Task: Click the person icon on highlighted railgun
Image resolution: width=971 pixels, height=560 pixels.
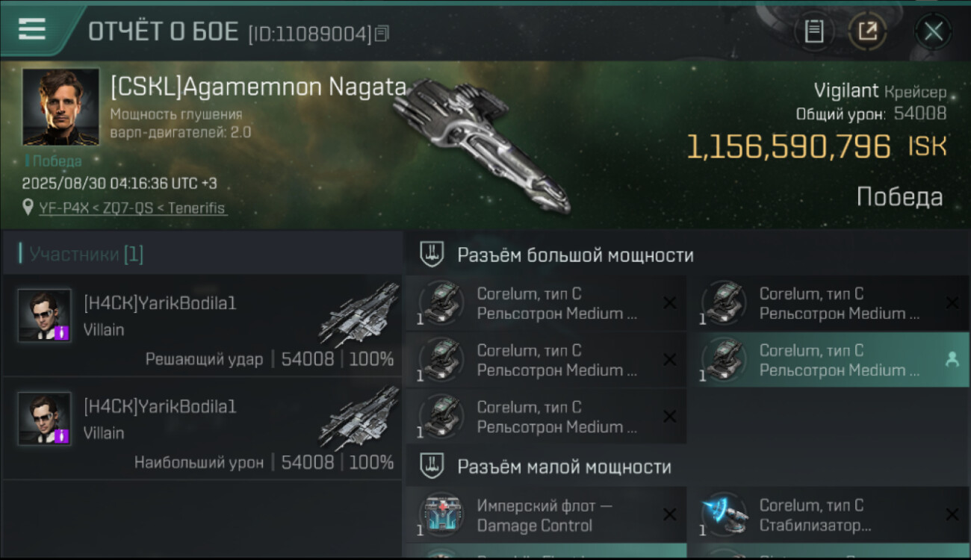Action: pyautogui.click(x=952, y=360)
